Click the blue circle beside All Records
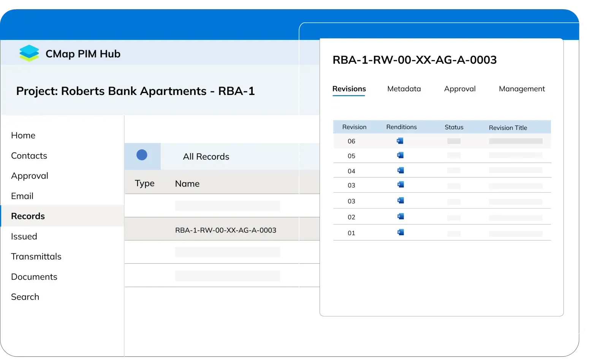Image resolution: width=608 pixels, height=364 pixels. pos(142,155)
